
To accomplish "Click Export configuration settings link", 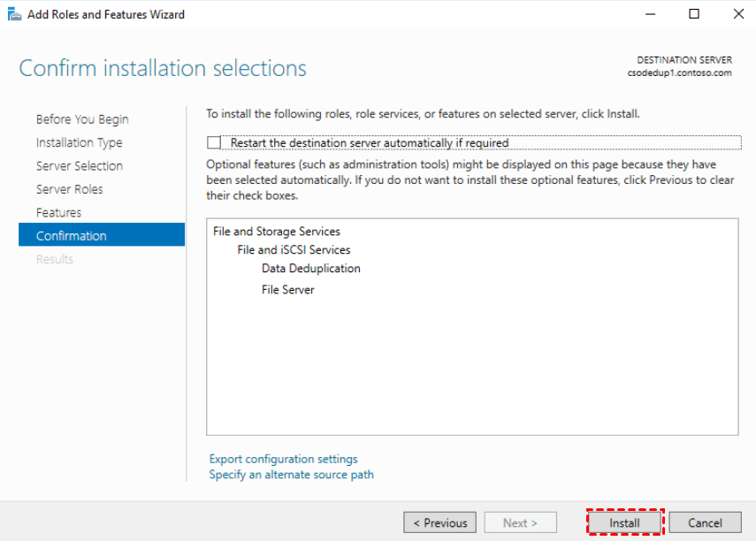I will point(283,459).
